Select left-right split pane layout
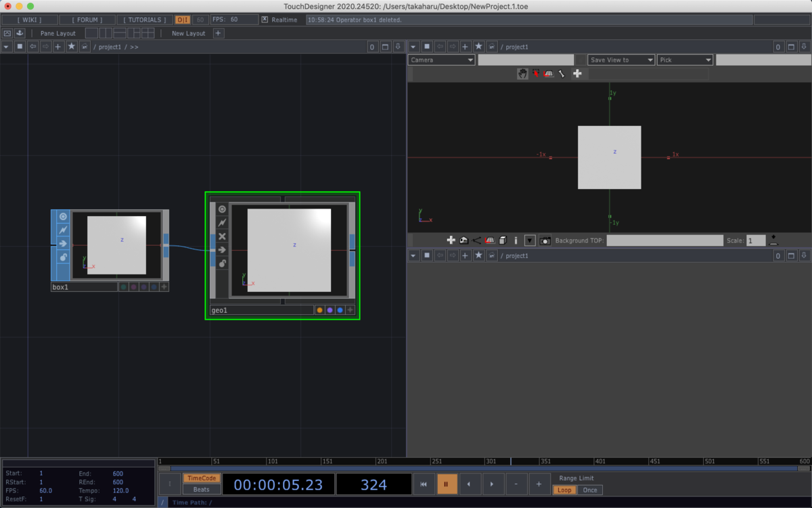 click(x=106, y=33)
